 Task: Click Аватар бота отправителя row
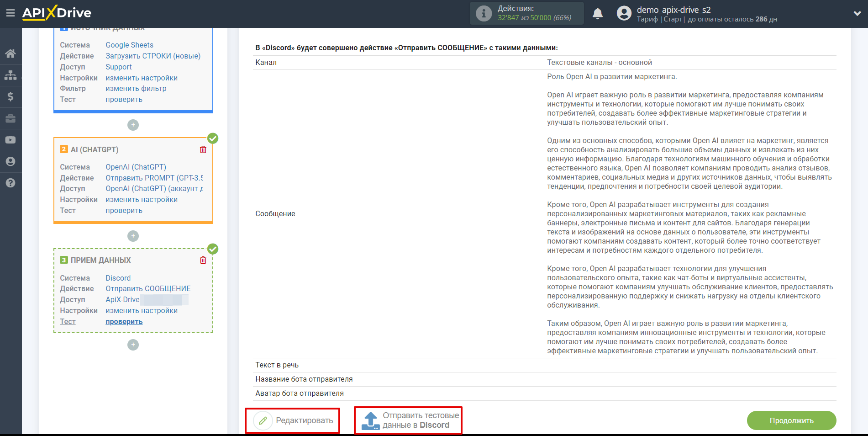click(x=544, y=393)
